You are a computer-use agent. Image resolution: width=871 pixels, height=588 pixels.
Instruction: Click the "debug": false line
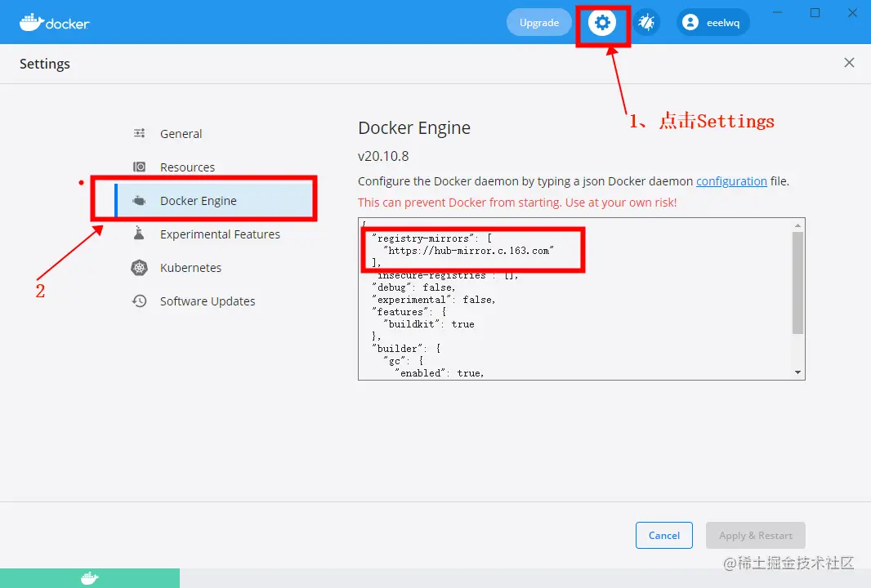[413, 287]
